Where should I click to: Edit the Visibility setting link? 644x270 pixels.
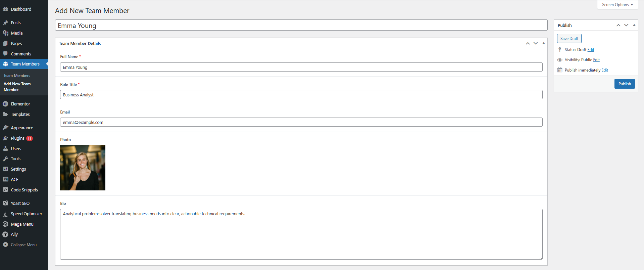(596, 60)
